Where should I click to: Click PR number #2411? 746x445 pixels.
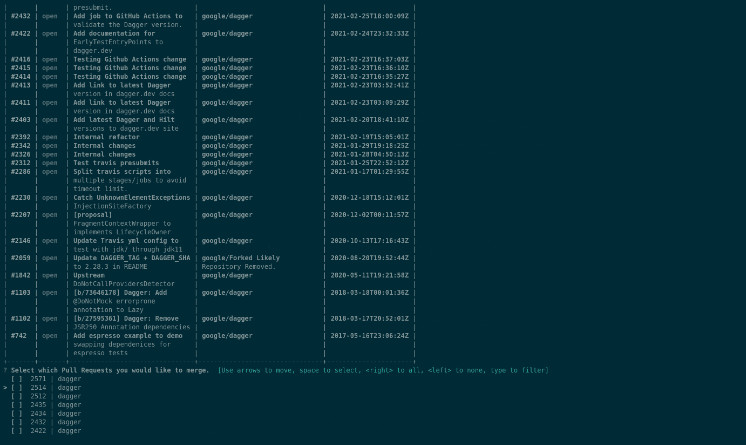coord(20,102)
